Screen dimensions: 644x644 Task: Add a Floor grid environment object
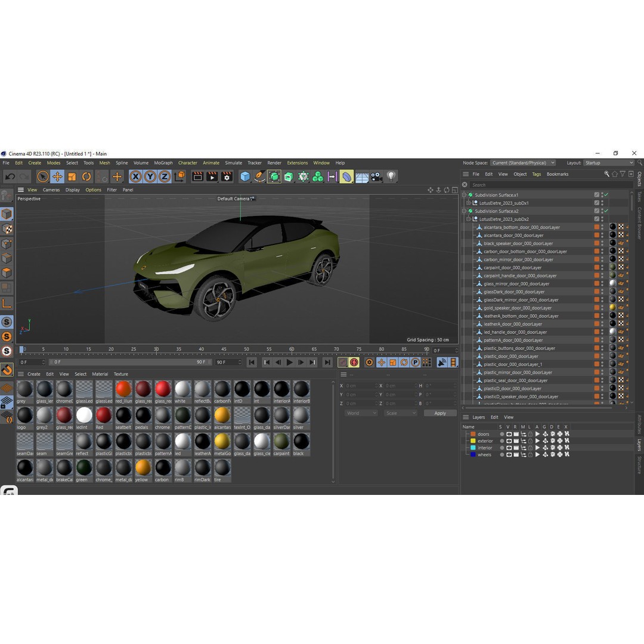pos(362,177)
